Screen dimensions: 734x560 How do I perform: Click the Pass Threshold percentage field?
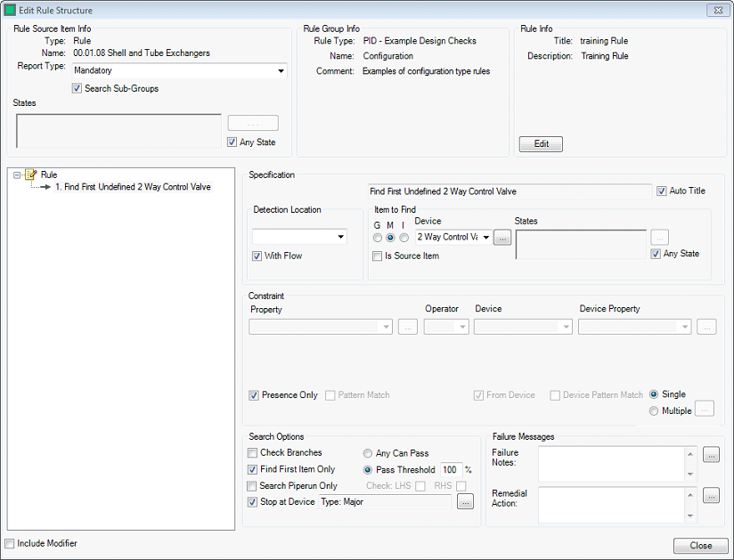pos(451,469)
